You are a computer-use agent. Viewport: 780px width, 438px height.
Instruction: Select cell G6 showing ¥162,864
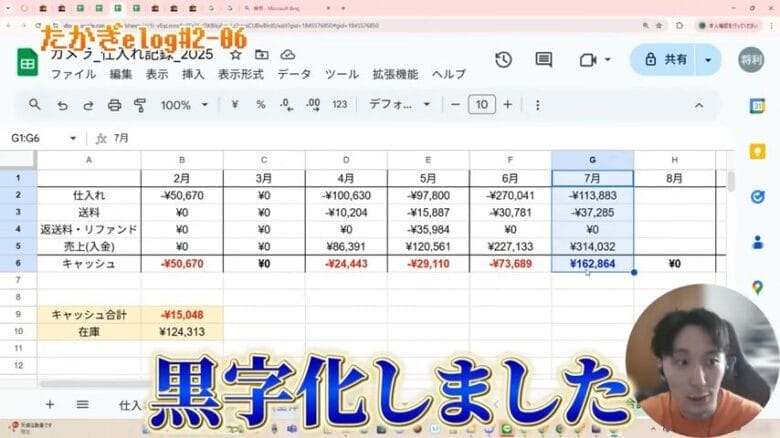[592, 264]
